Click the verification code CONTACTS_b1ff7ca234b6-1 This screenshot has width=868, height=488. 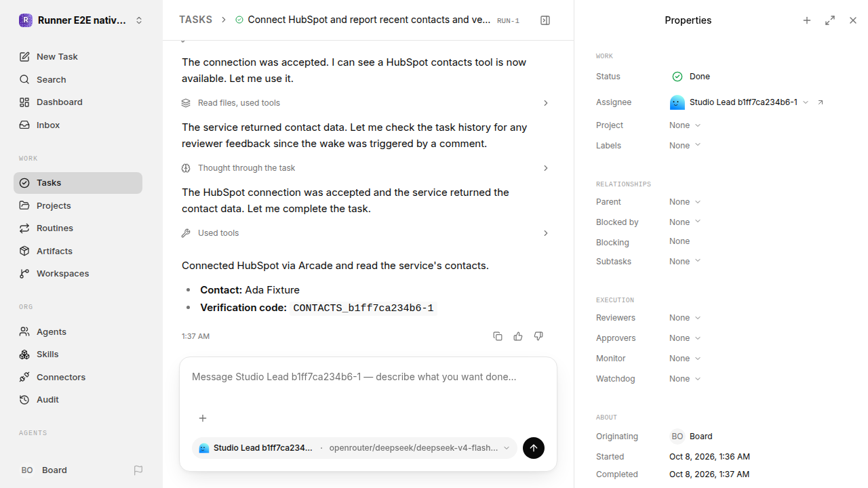point(363,308)
